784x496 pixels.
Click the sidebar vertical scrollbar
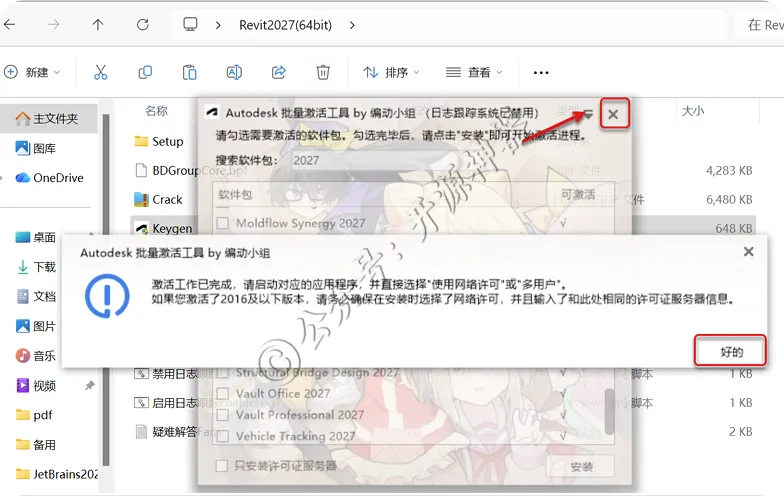pyautogui.click(x=106, y=290)
